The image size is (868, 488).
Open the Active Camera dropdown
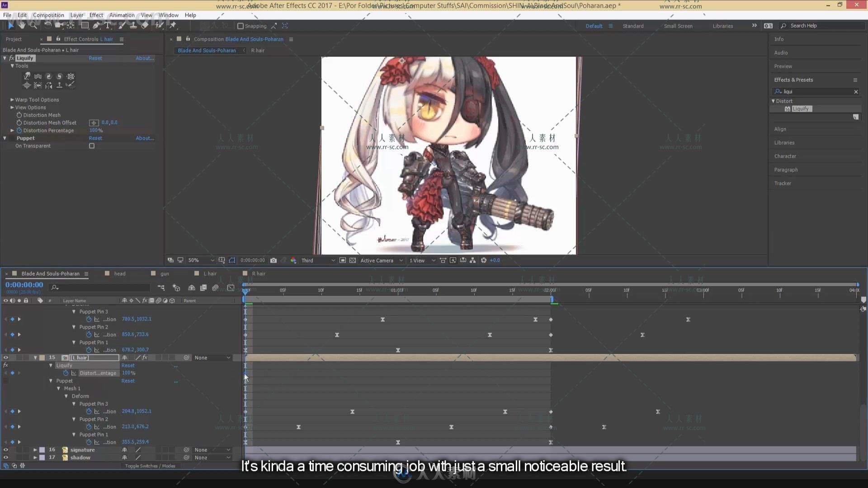coord(382,260)
